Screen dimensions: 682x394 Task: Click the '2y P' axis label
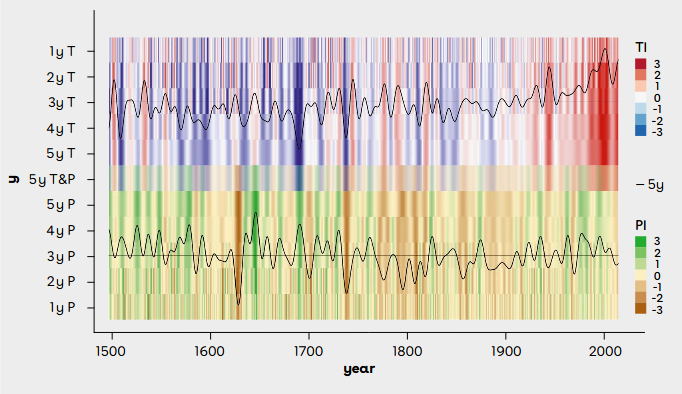tap(61, 282)
